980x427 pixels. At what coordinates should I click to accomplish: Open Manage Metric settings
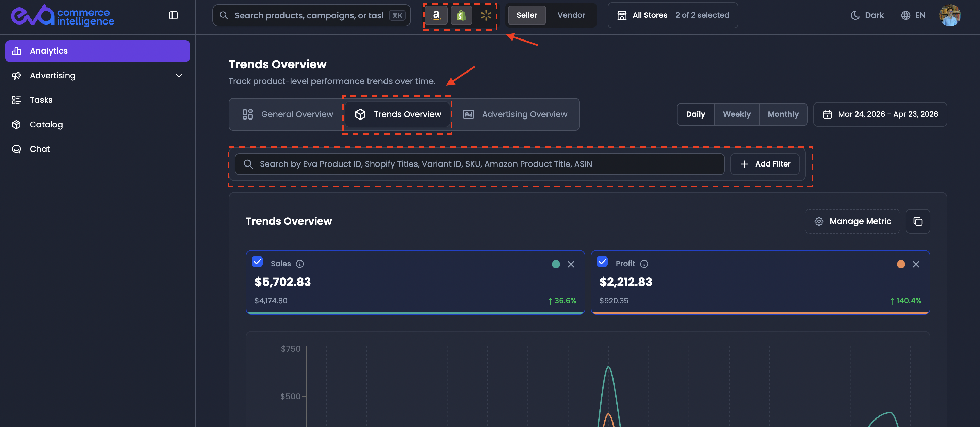point(852,221)
